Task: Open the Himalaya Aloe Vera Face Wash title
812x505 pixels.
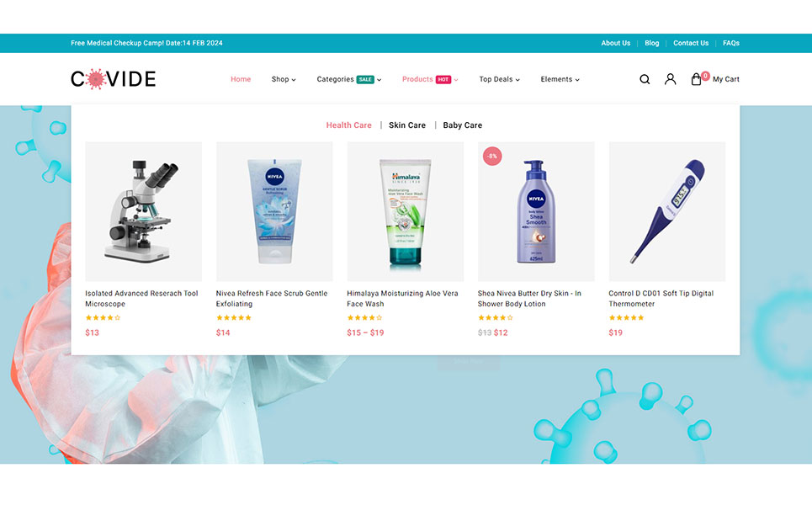Action: click(x=402, y=298)
